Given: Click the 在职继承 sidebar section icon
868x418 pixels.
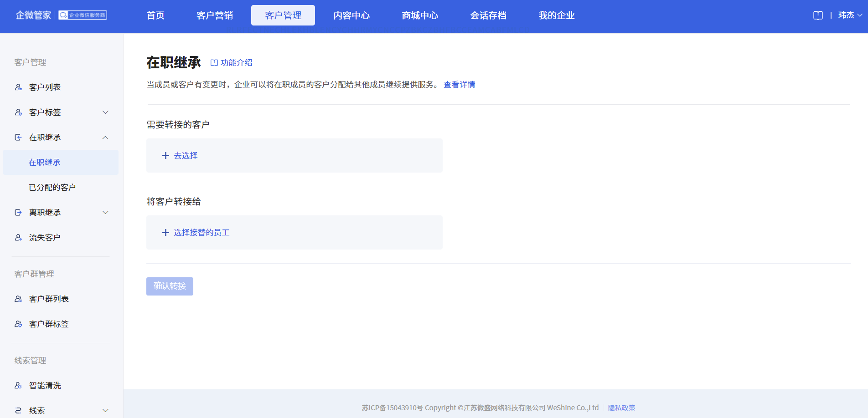Looking at the screenshot, I should tap(18, 137).
